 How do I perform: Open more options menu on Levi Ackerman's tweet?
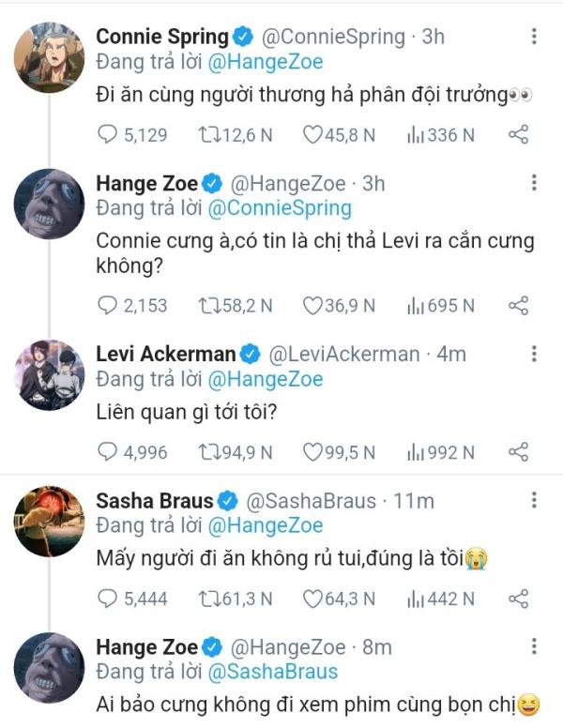534,354
